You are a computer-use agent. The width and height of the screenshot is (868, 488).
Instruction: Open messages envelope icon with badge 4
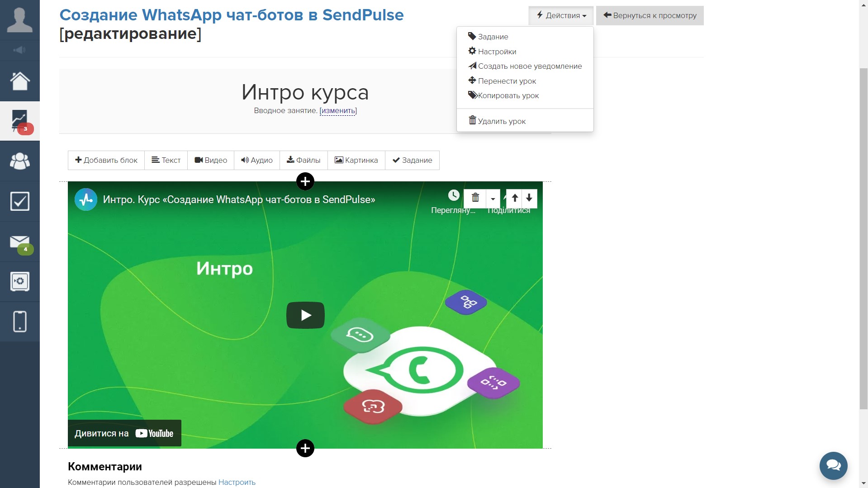click(19, 242)
